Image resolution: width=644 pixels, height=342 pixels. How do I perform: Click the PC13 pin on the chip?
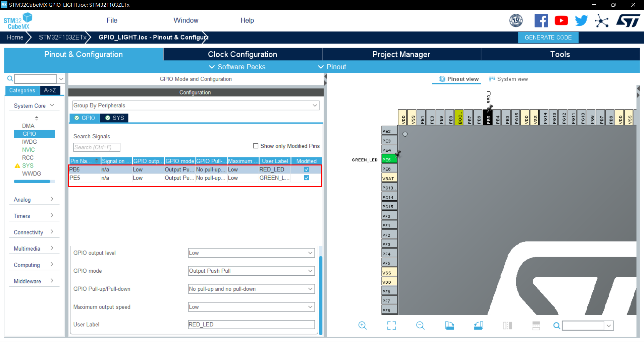(389, 188)
